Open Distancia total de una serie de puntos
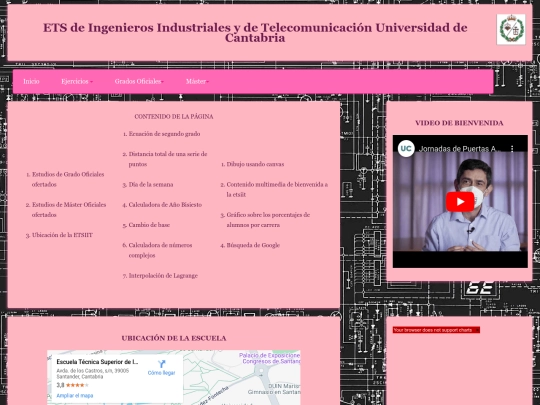The height and width of the screenshot is (405, 540). [168, 159]
